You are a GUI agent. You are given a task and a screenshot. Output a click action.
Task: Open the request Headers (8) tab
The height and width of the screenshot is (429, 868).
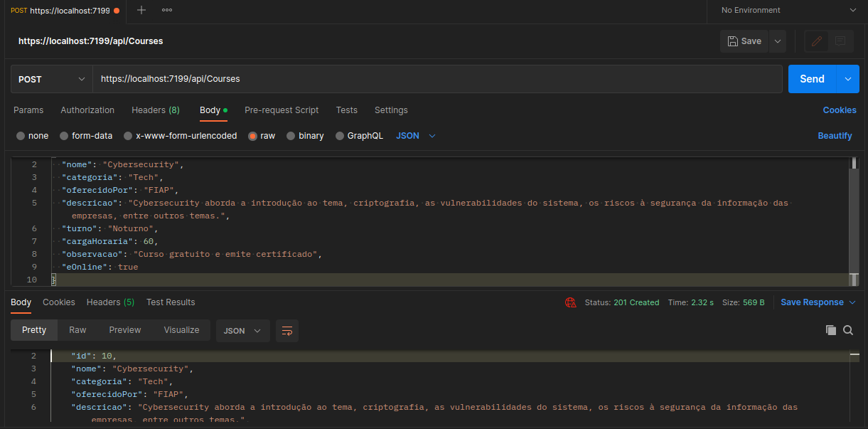(x=156, y=110)
